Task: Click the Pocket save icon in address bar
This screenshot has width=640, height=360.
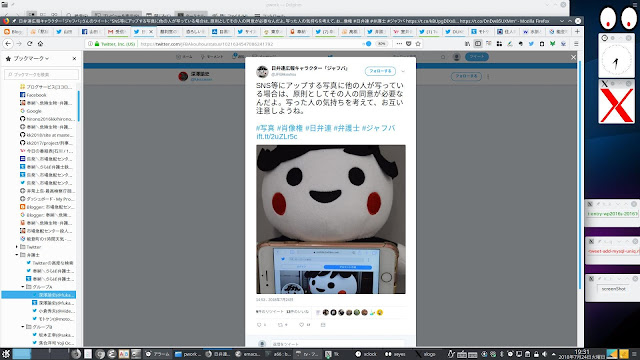Action: [409, 44]
